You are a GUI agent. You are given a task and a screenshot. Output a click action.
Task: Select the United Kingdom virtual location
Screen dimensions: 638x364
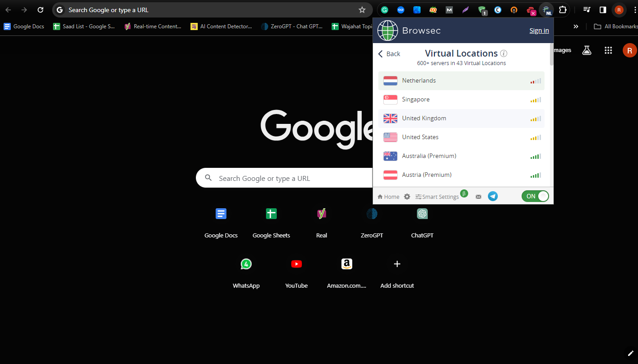pyautogui.click(x=461, y=118)
